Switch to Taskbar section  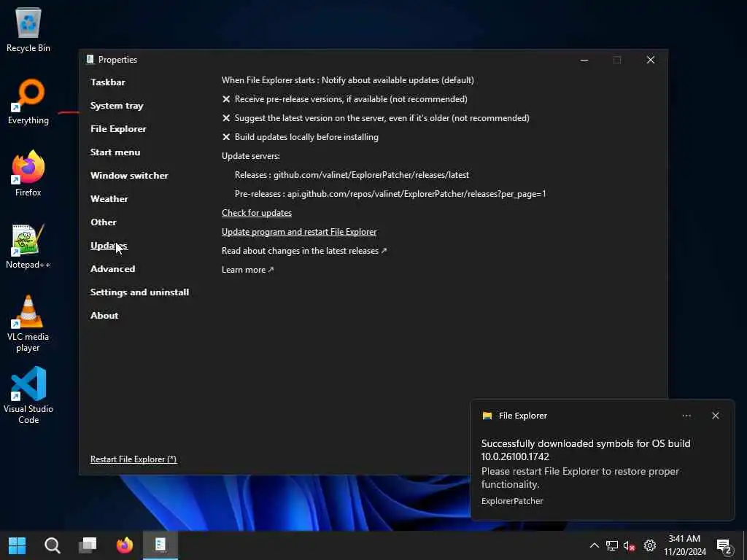point(108,82)
